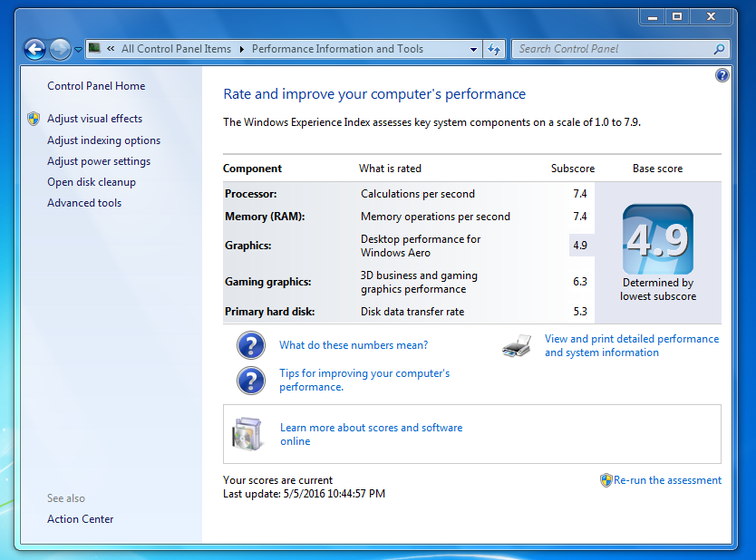756x560 pixels.
Task: Click Determined by lowest subscore caption
Action: click(x=657, y=289)
